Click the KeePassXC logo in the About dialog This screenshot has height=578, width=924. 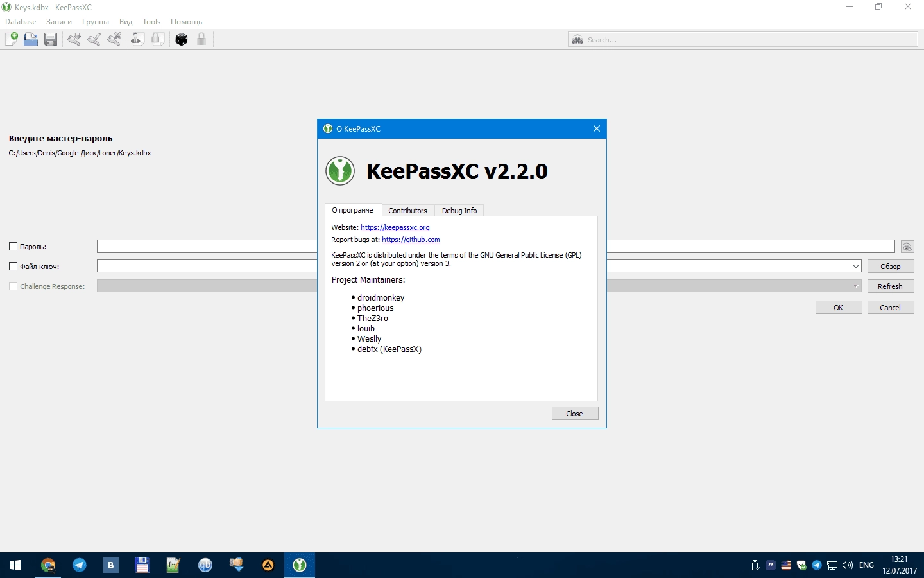[340, 171]
